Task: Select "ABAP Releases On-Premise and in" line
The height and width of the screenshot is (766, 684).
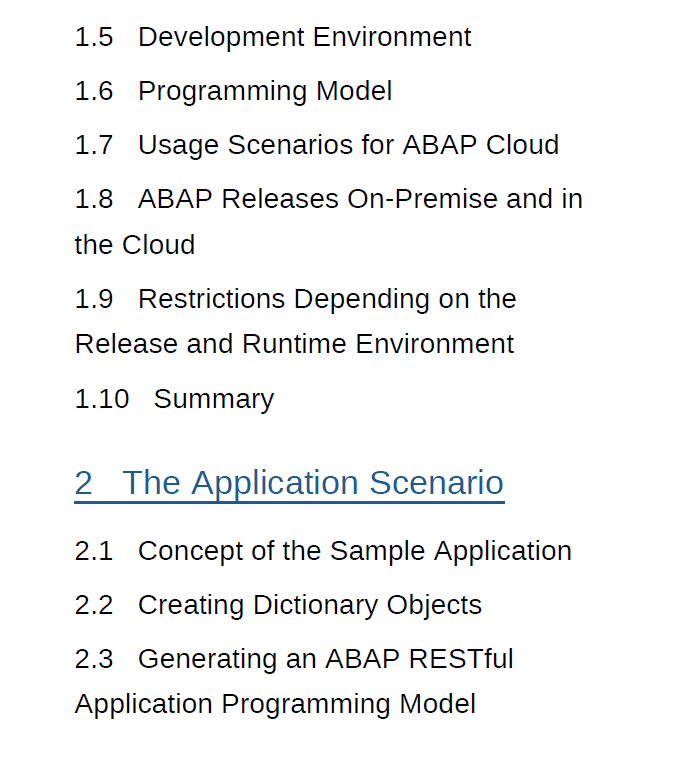Action: (360, 199)
